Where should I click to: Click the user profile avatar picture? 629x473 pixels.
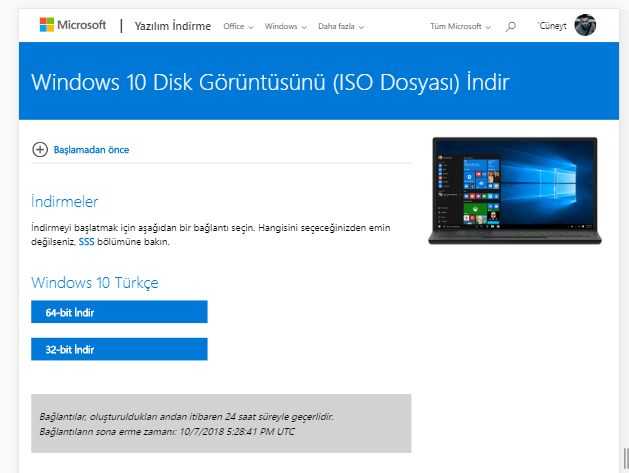point(585,26)
